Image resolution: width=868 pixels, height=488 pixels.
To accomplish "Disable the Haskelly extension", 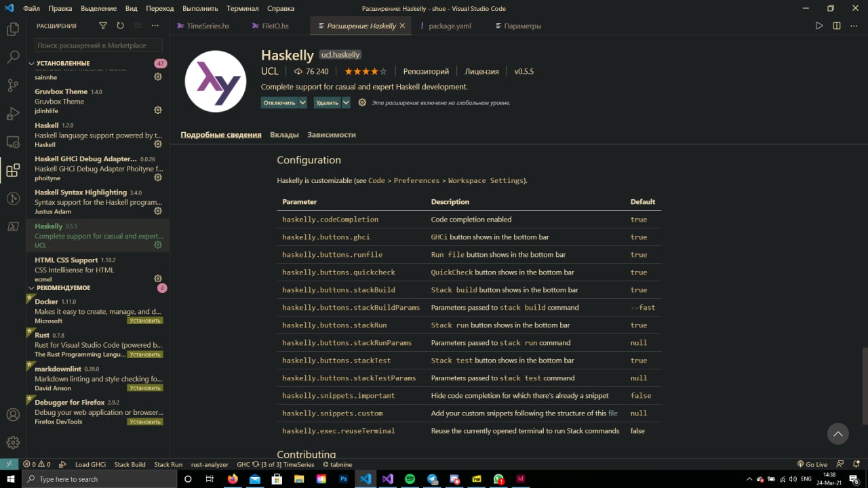I will click(279, 102).
